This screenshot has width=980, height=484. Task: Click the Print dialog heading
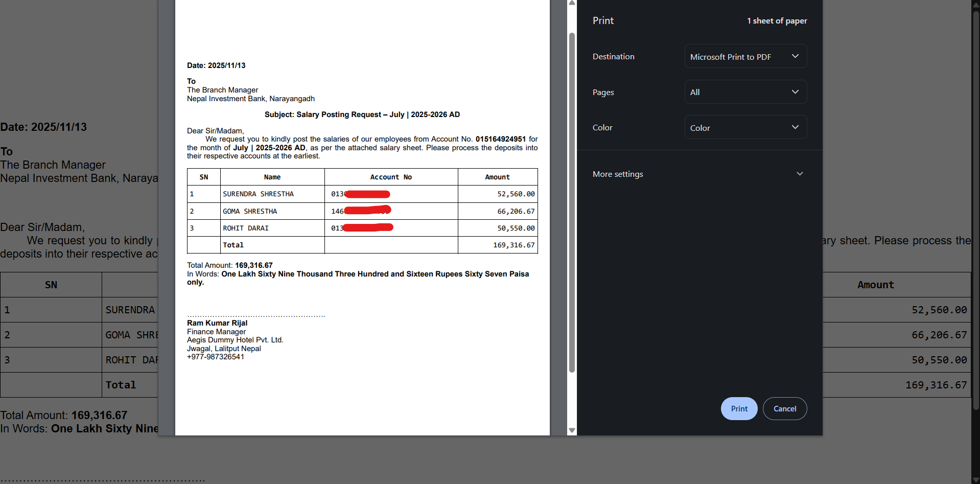(603, 21)
